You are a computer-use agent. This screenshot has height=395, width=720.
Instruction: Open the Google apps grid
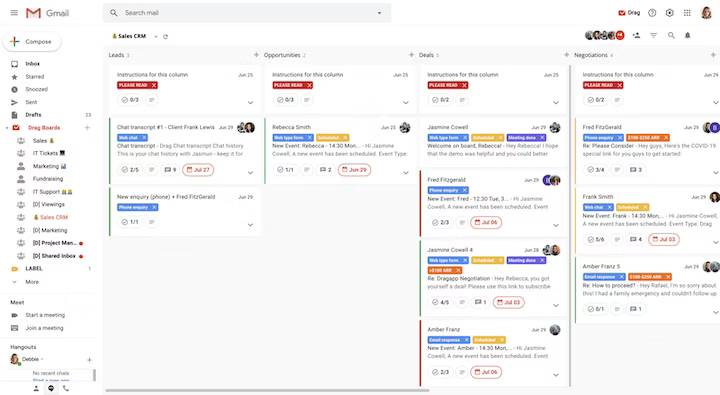pos(687,13)
